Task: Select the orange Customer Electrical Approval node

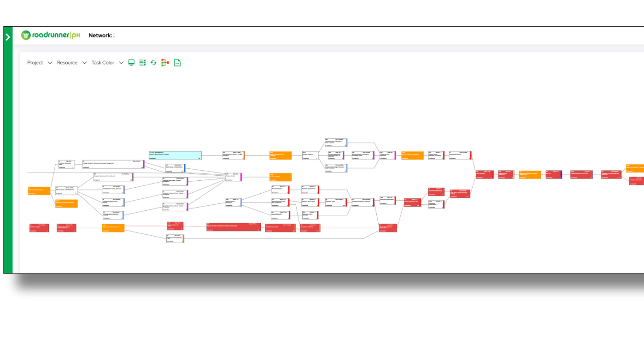Action: [x=113, y=228]
